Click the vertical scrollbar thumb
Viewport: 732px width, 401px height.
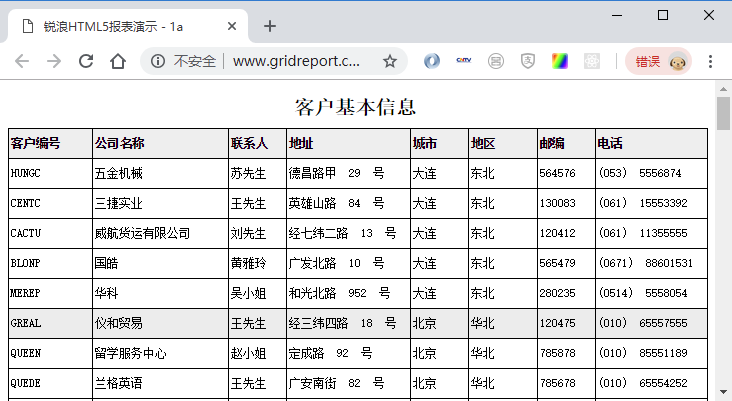click(x=723, y=113)
